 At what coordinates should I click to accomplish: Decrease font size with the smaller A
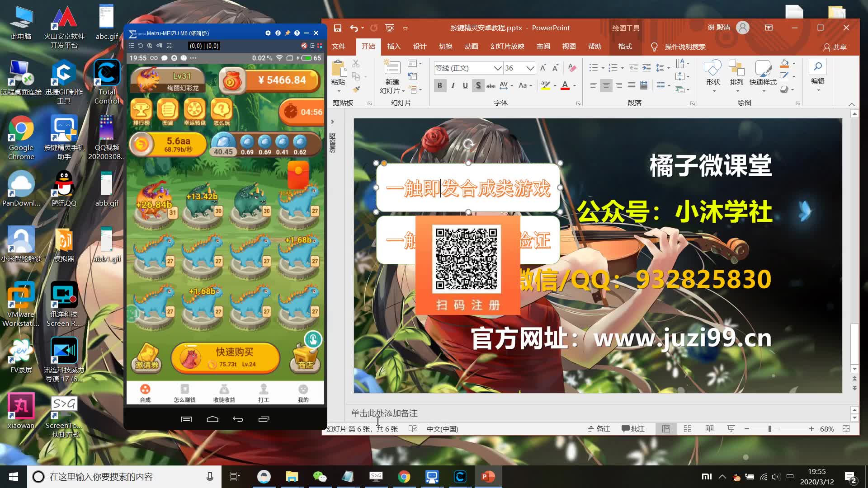click(555, 68)
